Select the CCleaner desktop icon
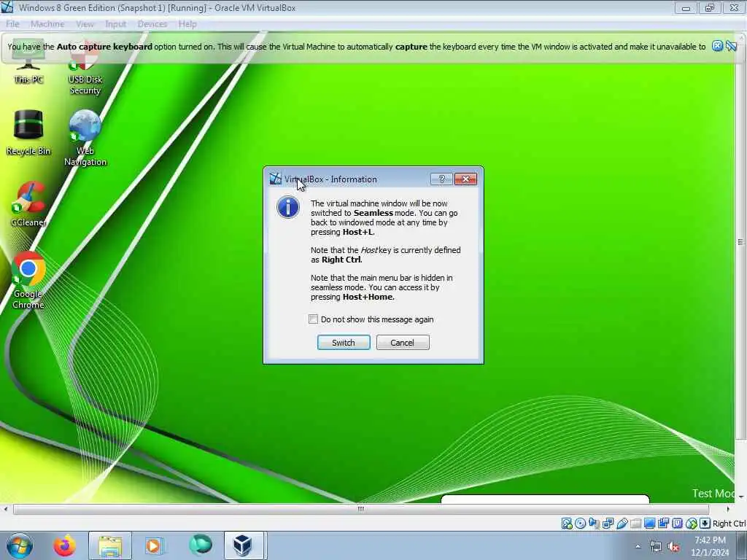Image resolution: width=747 pixels, height=560 pixels. 28,204
